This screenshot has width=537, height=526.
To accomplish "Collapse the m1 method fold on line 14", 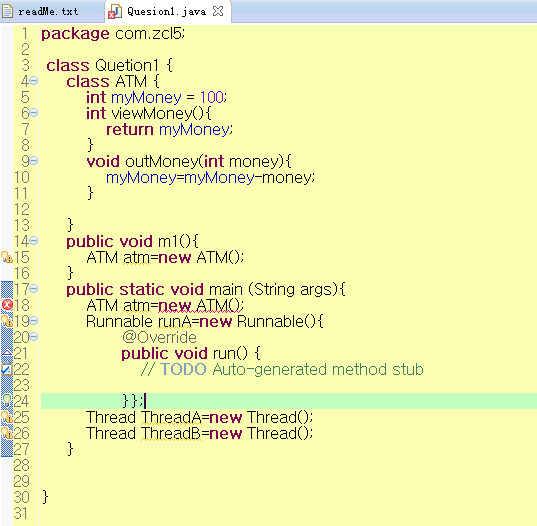I will click(x=34, y=241).
